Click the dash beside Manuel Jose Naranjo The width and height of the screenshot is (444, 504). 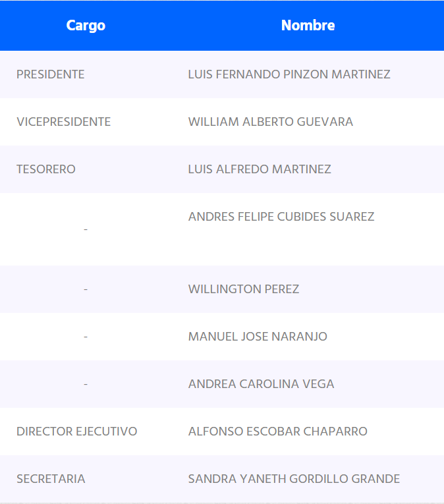click(86, 337)
